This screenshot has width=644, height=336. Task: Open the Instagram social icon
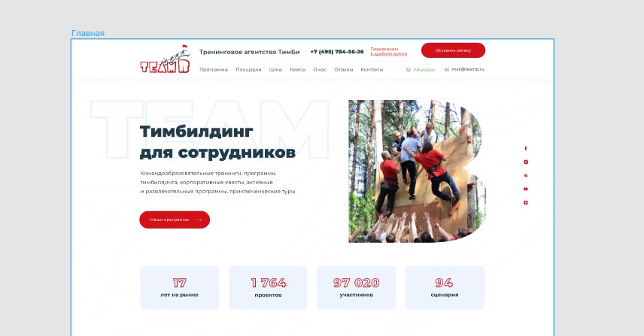tap(526, 162)
